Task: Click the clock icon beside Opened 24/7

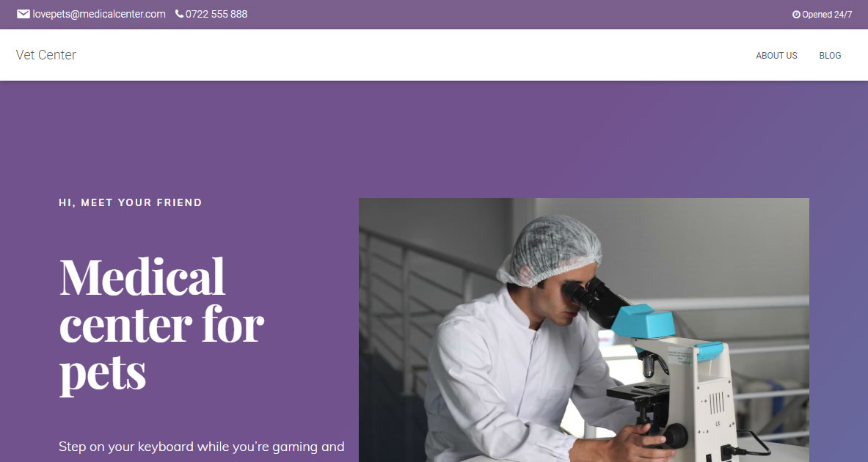Action: [x=796, y=15]
